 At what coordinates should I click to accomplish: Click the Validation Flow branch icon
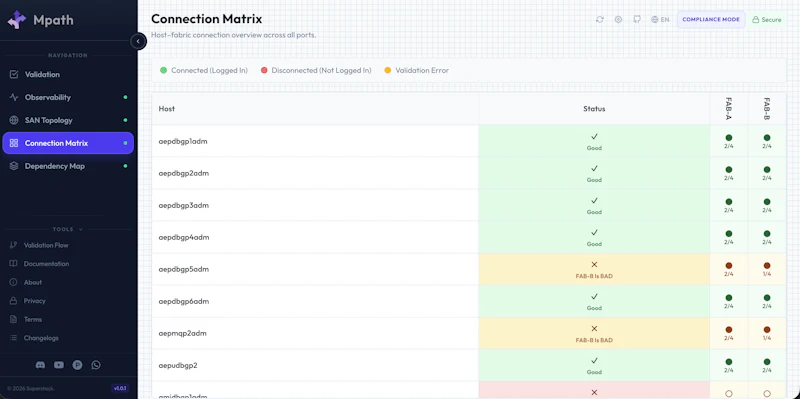pos(14,245)
